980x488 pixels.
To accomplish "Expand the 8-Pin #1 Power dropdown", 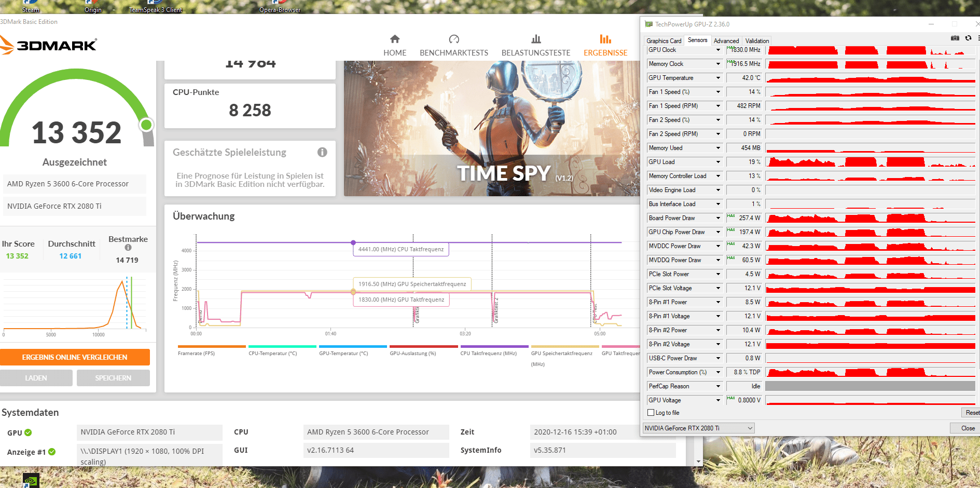I will [718, 302].
